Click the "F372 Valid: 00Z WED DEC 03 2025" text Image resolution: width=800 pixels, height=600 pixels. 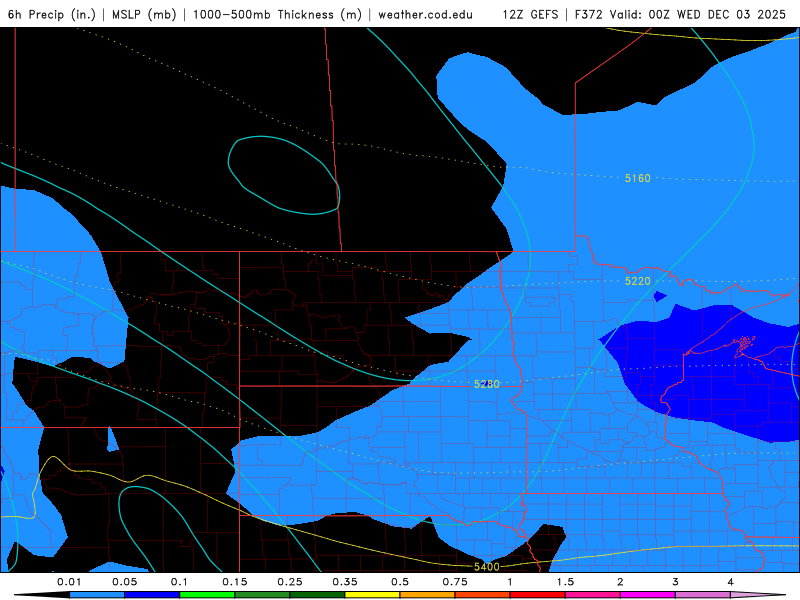680,14
